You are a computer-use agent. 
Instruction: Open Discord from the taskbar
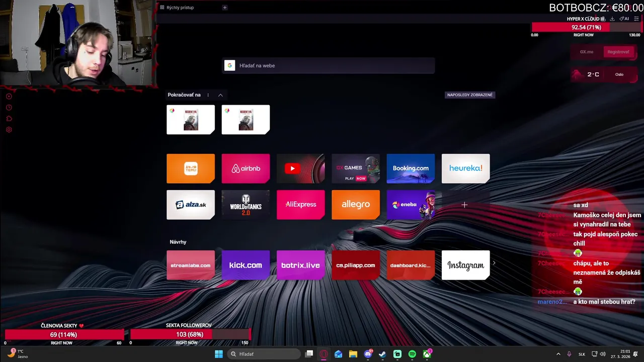click(368, 354)
